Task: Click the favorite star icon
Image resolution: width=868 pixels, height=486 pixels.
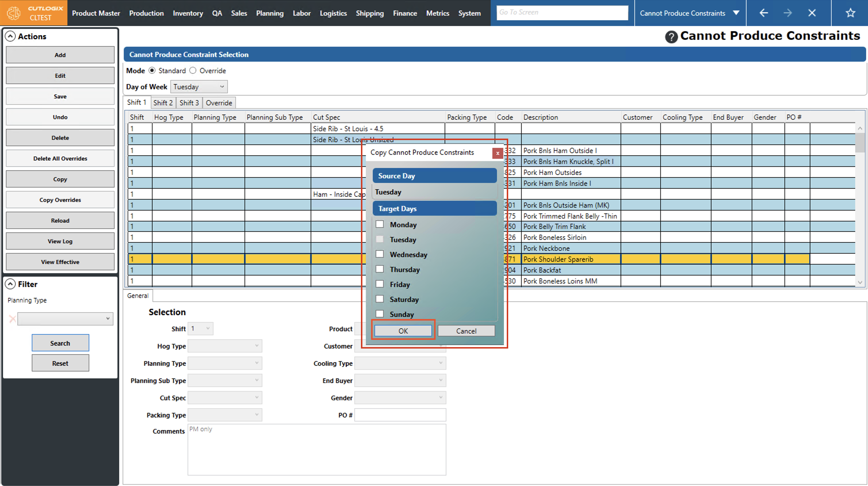Action: [850, 13]
